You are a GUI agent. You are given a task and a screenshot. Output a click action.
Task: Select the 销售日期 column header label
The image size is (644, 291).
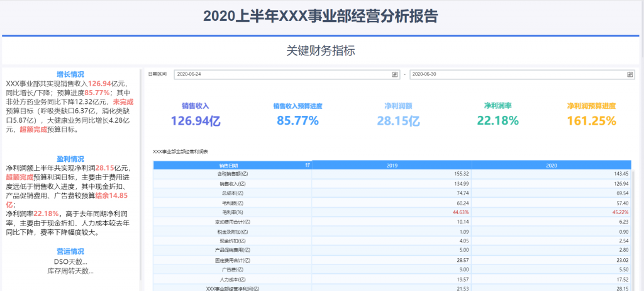point(228,166)
